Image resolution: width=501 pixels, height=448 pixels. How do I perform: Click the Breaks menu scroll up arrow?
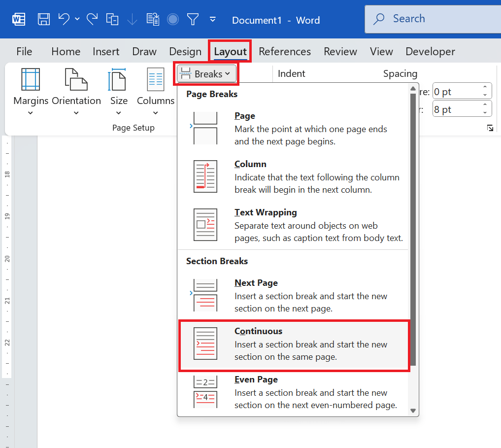[x=413, y=88]
